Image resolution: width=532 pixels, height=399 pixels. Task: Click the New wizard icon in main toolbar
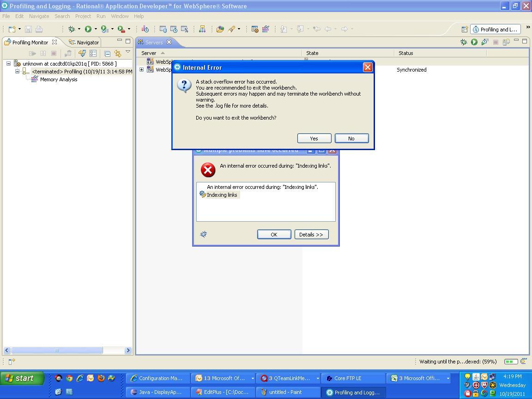(x=12, y=29)
